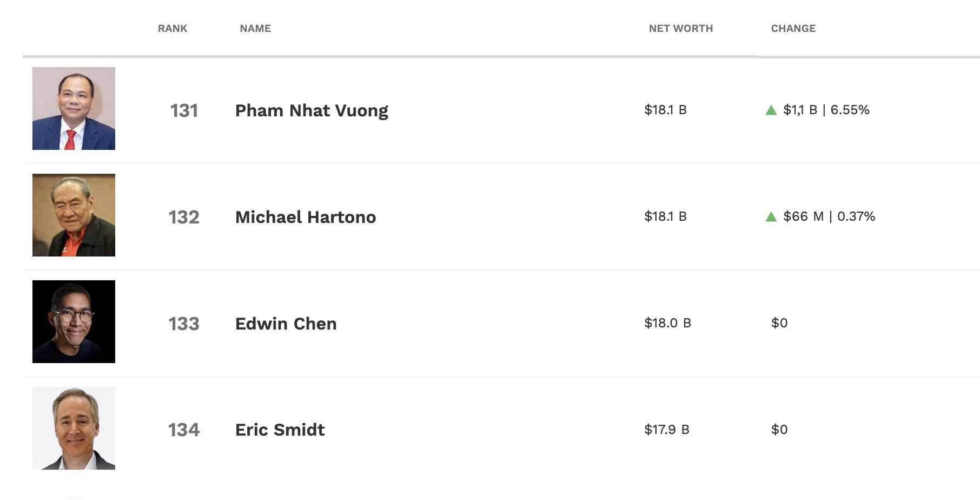980x500 pixels.
Task: Open Michael Hartono's portrait thumbnail
Action: pyautogui.click(x=74, y=215)
